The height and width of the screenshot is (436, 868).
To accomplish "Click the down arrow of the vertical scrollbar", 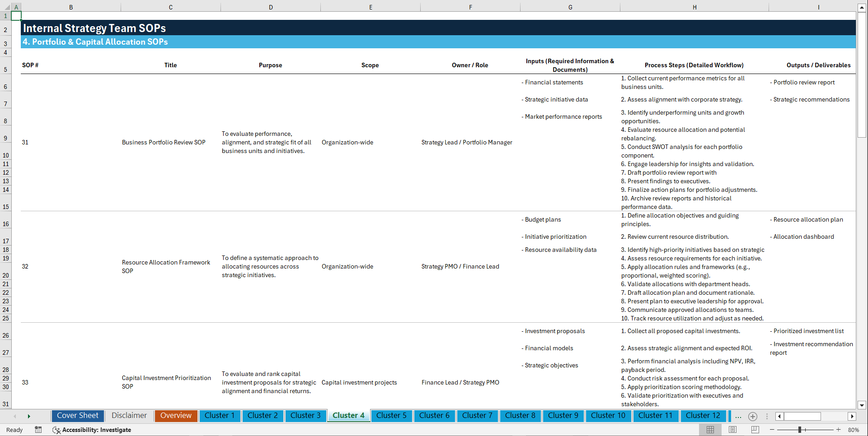I will pyautogui.click(x=862, y=405).
